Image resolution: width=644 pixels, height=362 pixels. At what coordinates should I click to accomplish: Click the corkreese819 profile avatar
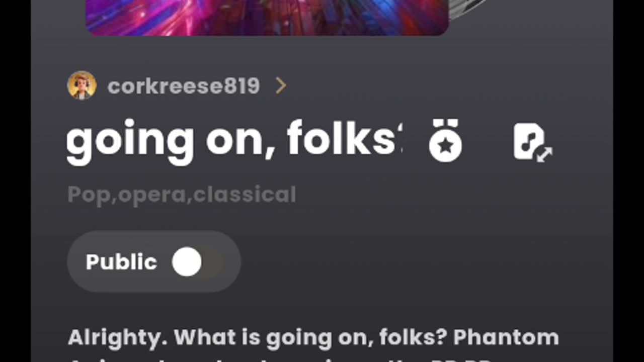(82, 85)
